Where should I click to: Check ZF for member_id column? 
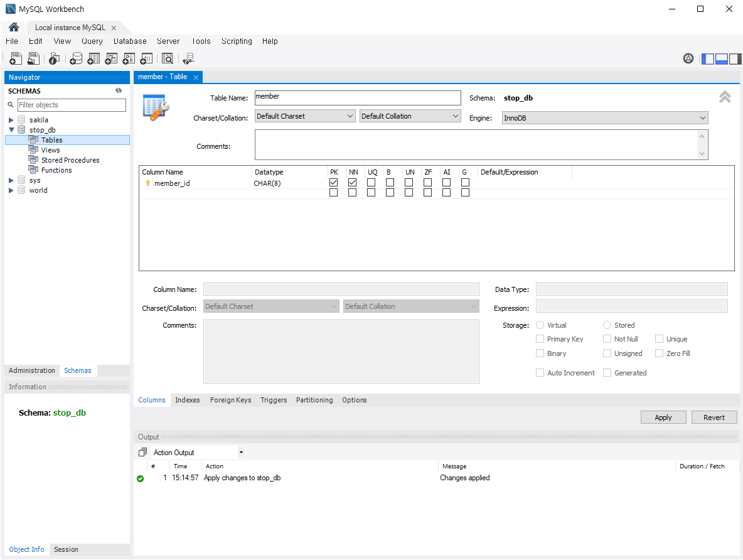(x=427, y=183)
